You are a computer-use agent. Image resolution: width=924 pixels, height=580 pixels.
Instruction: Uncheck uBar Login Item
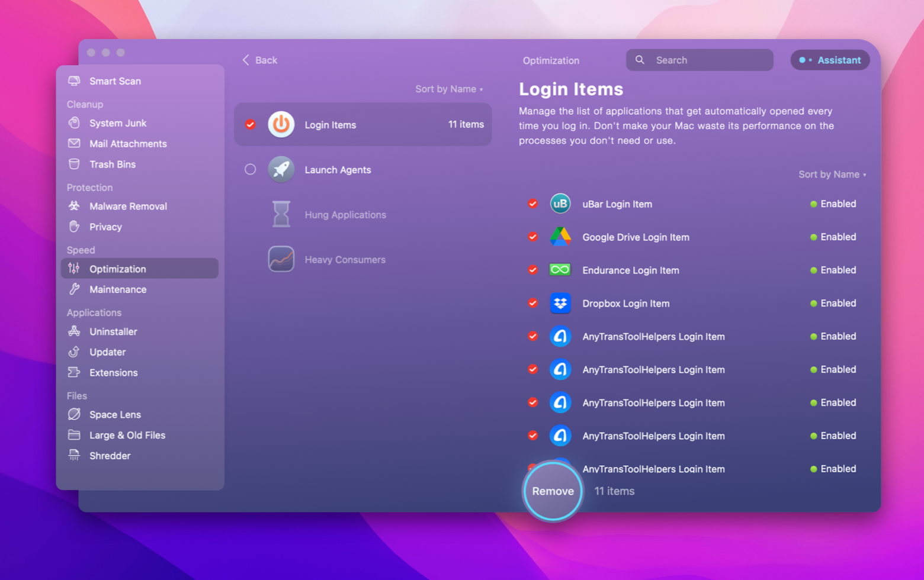(532, 204)
